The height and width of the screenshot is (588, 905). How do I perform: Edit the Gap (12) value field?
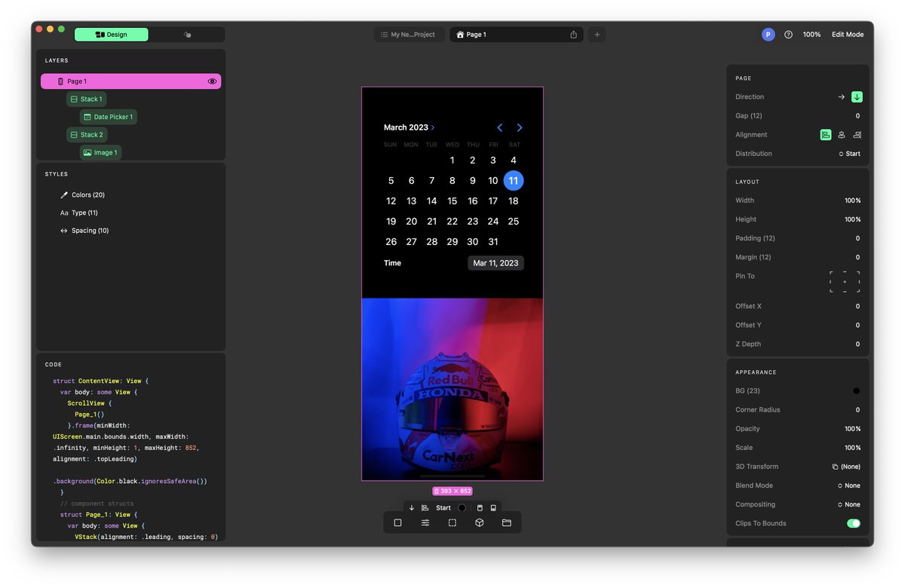857,116
